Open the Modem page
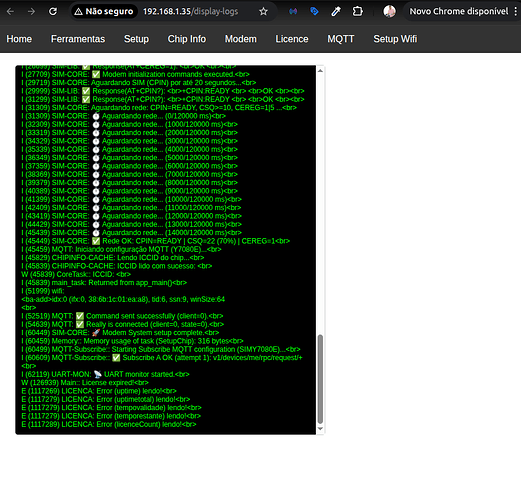The height and width of the screenshot is (500, 521). pos(241,39)
